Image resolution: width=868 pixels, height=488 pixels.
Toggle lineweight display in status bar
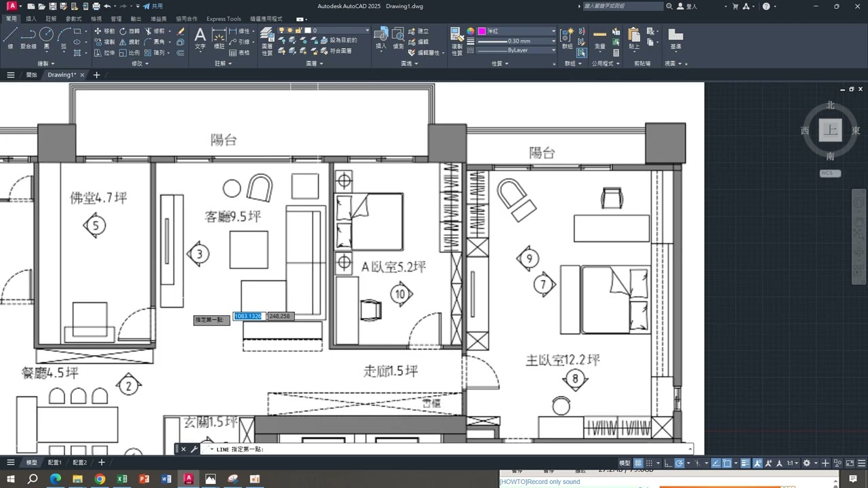point(745,463)
